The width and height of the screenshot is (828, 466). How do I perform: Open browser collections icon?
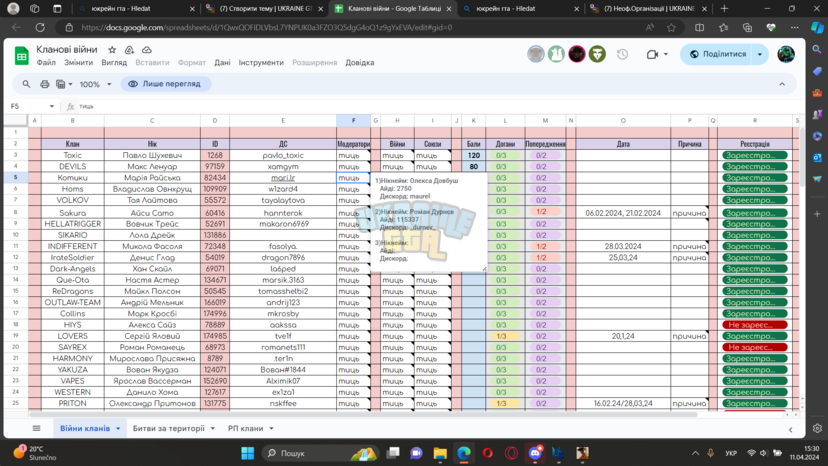tap(747, 27)
